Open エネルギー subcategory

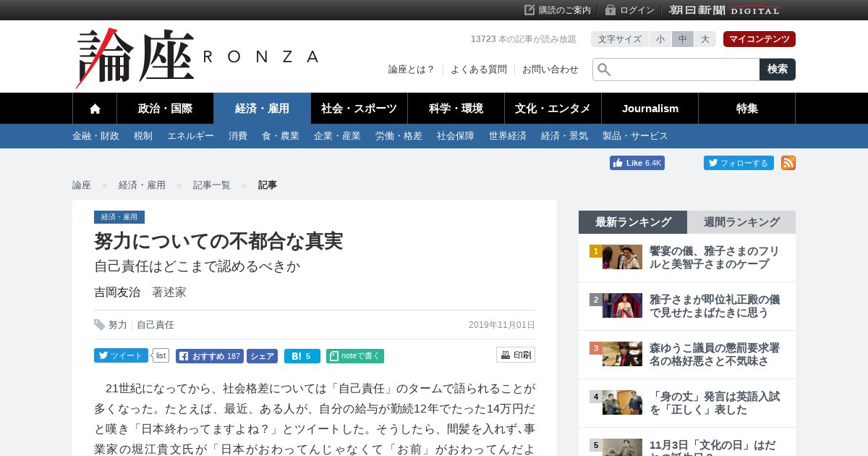(x=190, y=136)
